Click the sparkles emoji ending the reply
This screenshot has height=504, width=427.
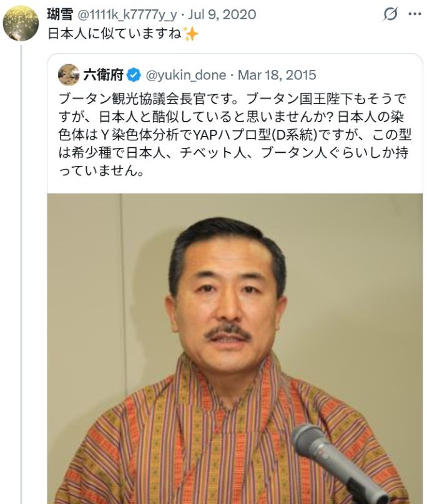190,34
